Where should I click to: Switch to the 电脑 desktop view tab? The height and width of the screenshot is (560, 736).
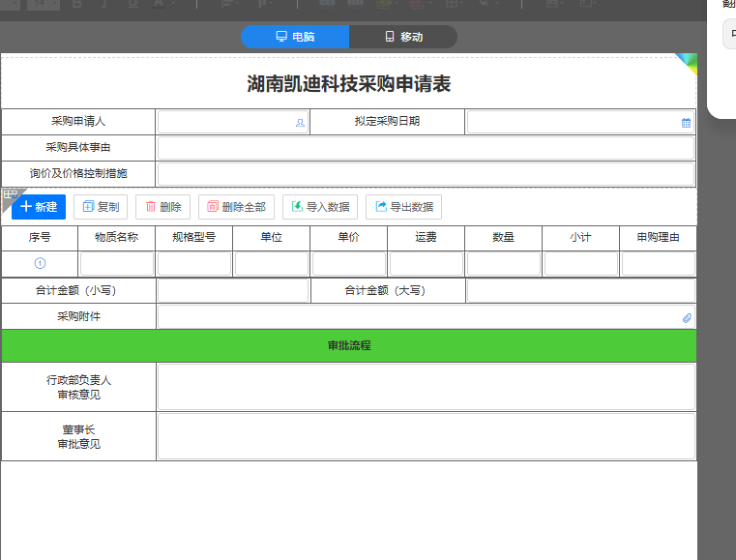tap(295, 37)
